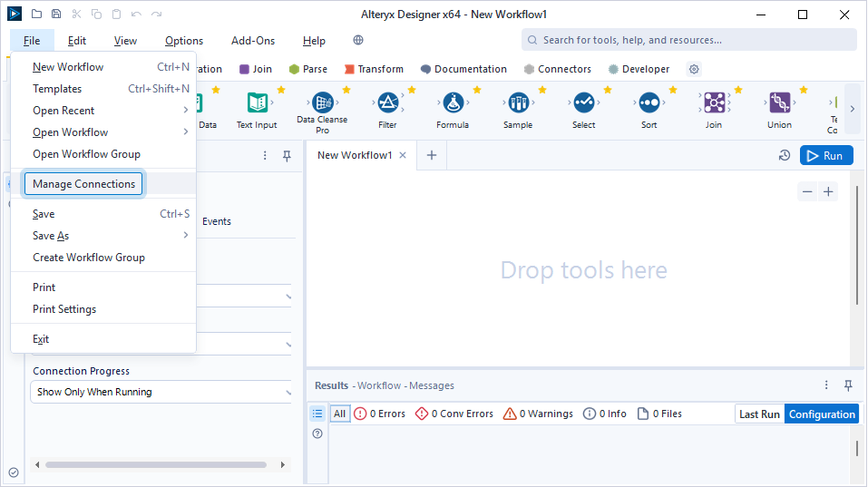Select the Select tool icon
868x487 pixels.
[x=583, y=103]
